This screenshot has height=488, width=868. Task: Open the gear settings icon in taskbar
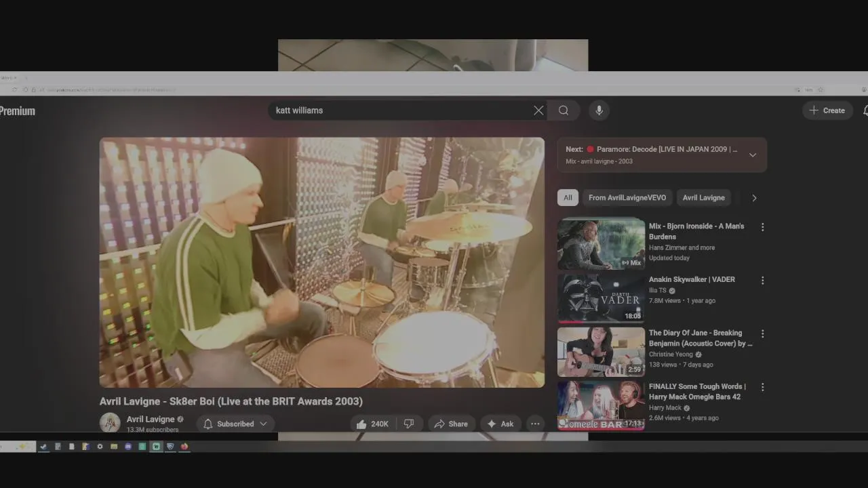pyautogui.click(x=100, y=447)
